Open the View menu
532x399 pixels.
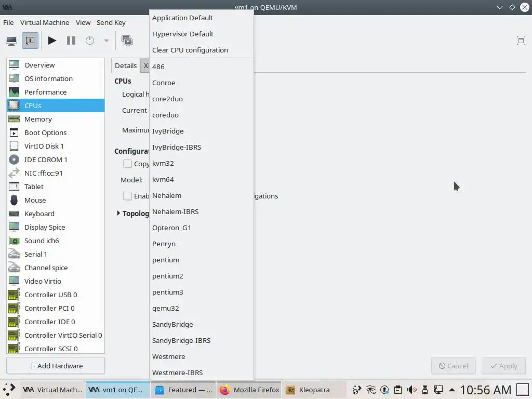[83, 22]
